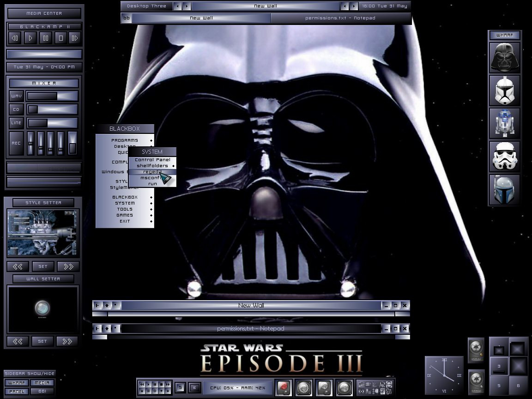
Task: Adjust the WAV volume slider
Action: point(53,96)
